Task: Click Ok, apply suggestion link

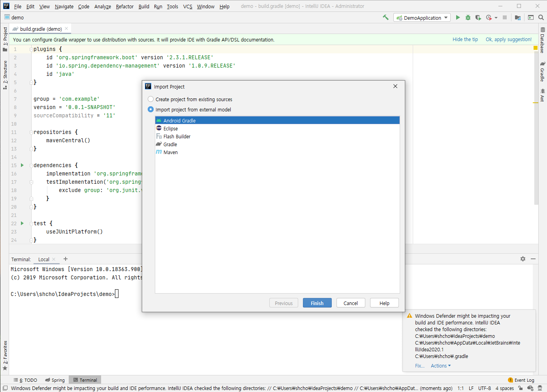Action: (x=509, y=40)
